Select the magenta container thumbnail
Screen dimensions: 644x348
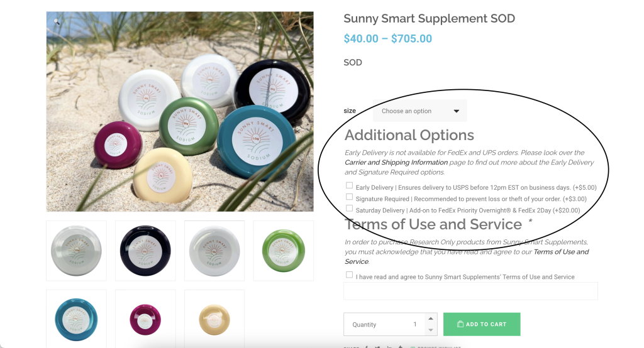[x=145, y=319]
